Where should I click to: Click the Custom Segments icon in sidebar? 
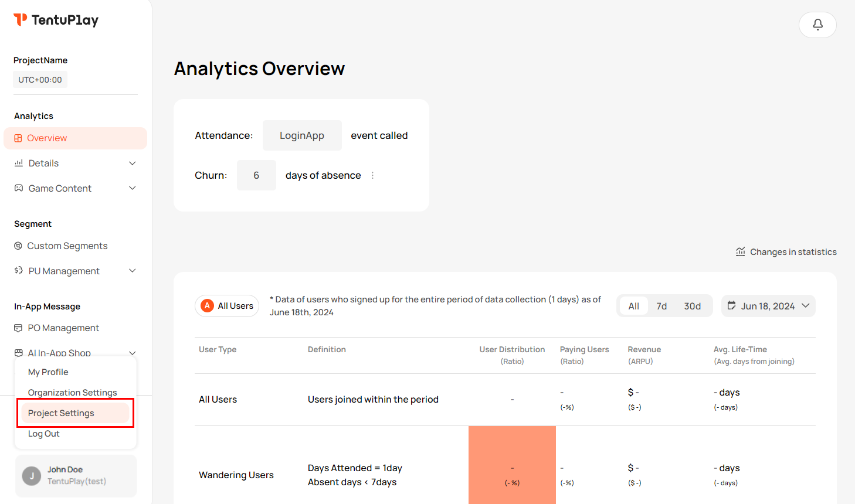(x=18, y=246)
